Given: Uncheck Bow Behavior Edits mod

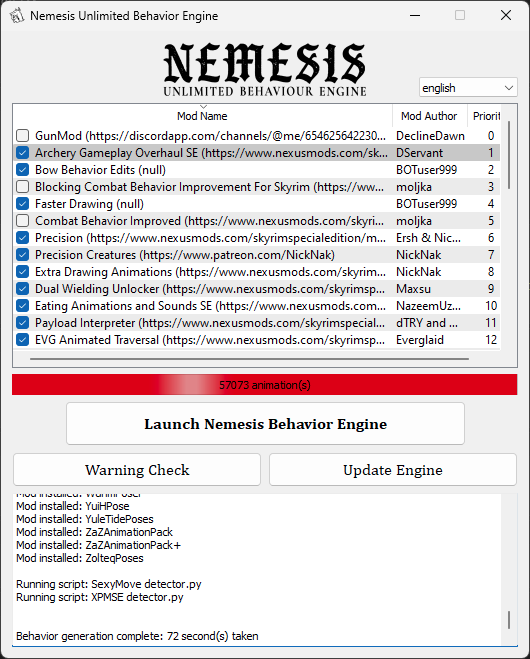Looking at the screenshot, I should click(22, 170).
